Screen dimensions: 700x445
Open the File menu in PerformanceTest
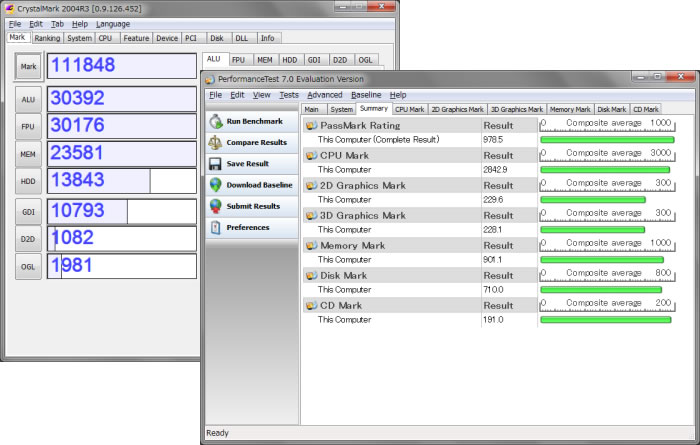pos(215,95)
